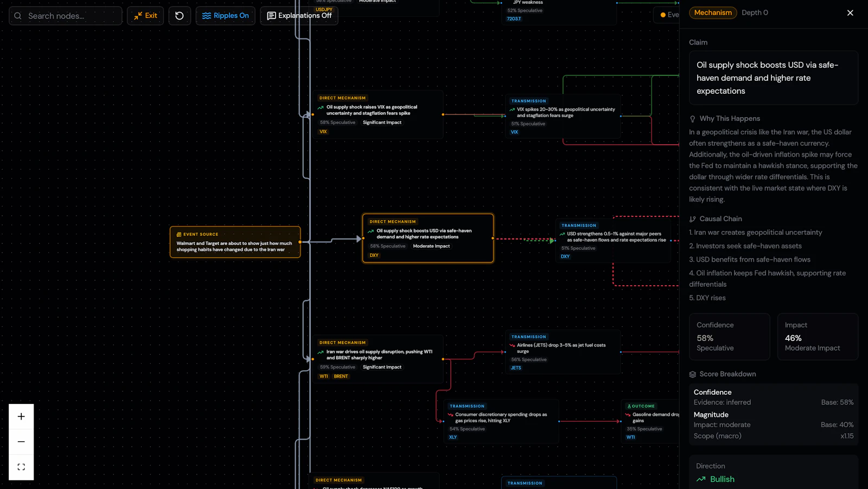Click the Exit button

(x=145, y=16)
